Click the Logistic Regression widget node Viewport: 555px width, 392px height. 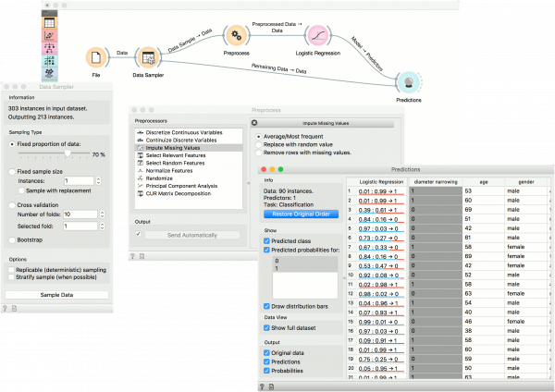[318, 35]
